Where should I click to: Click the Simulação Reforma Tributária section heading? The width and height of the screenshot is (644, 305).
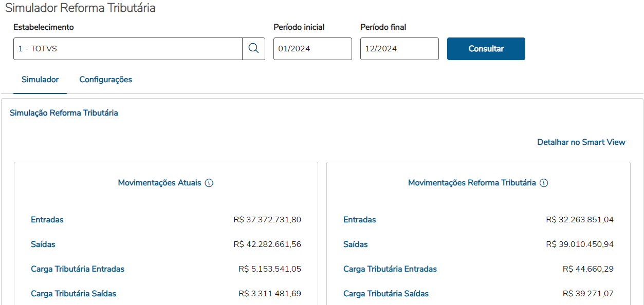click(64, 113)
